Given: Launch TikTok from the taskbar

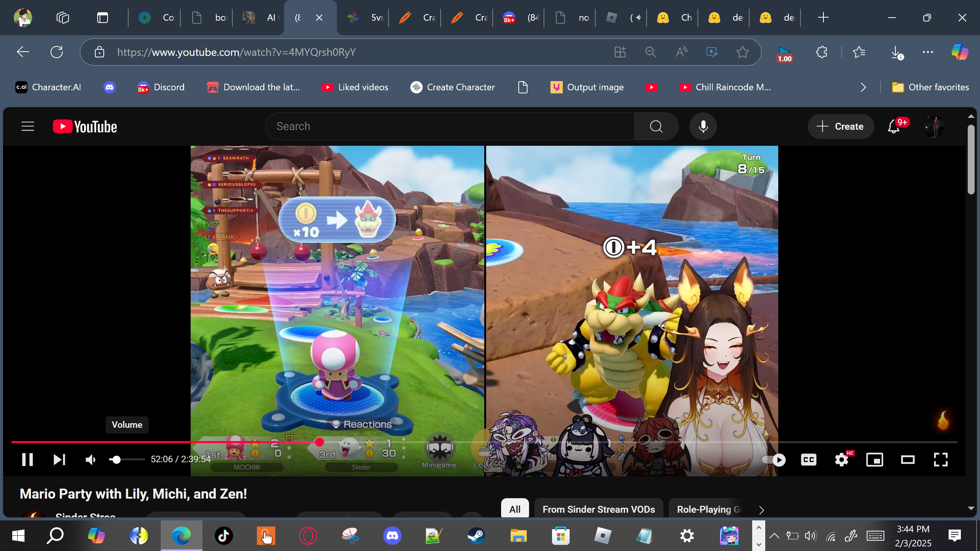Looking at the screenshot, I should pos(224,536).
